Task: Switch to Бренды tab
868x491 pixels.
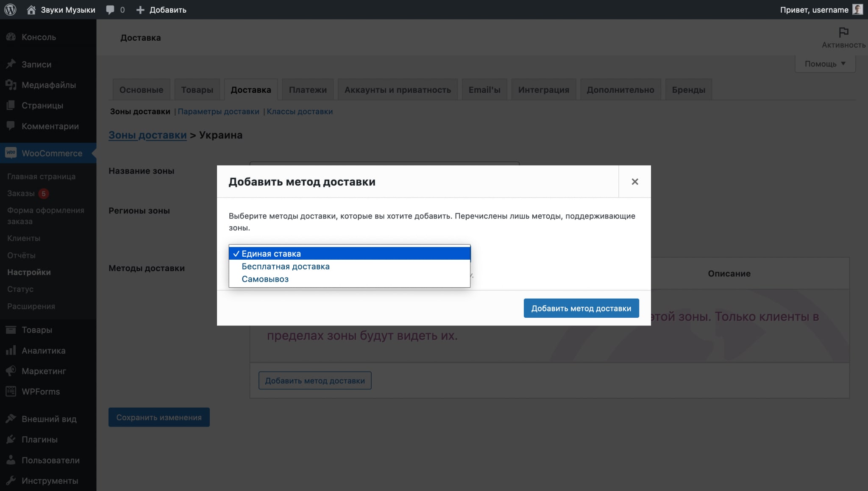Action: click(689, 89)
